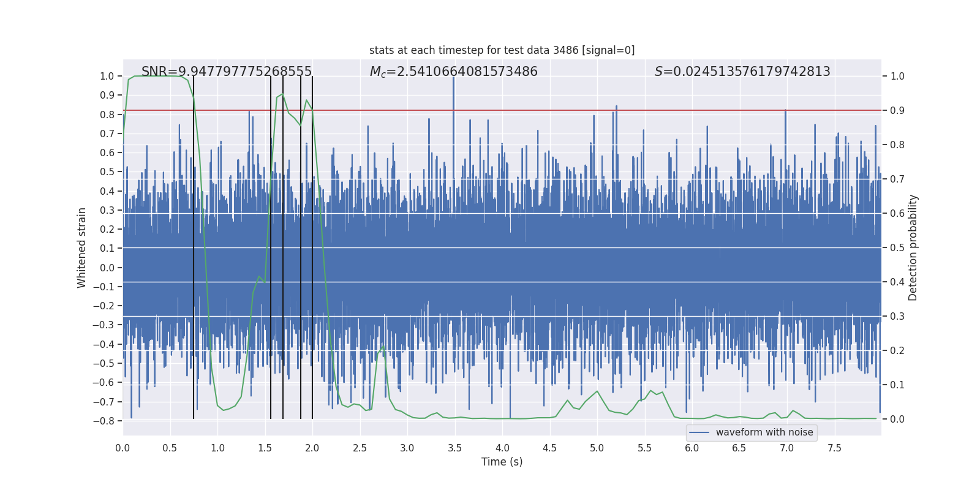Click the 0.0 tick on the strain axis
Image resolution: width=980 pixels, height=490 pixels.
(x=107, y=268)
